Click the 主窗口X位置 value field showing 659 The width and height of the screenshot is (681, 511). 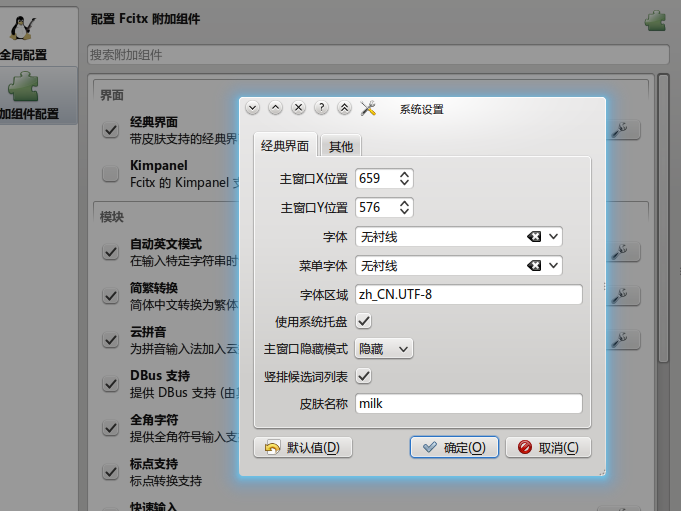click(x=376, y=178)
